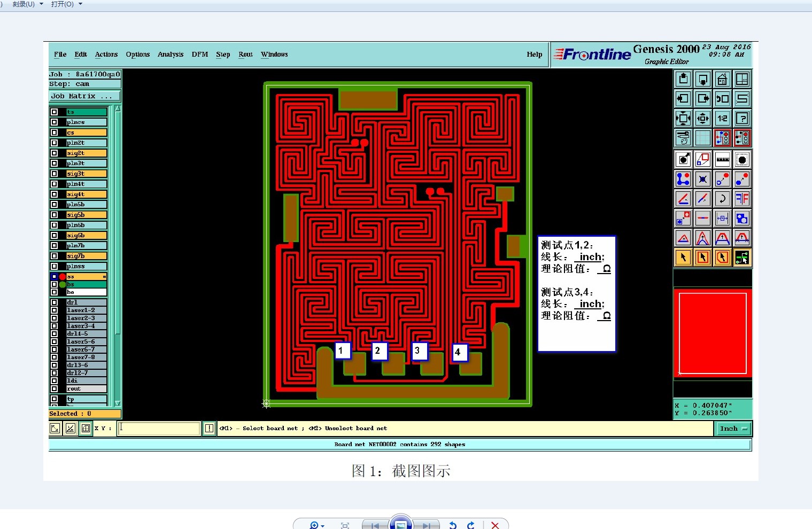Click the arrow in rectangle select icon

pos(703,258)
